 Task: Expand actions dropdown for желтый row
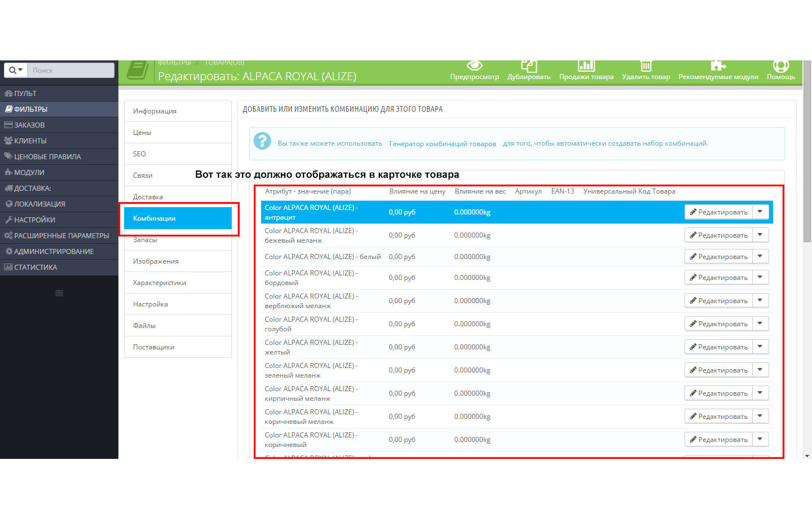coord(760,347)
